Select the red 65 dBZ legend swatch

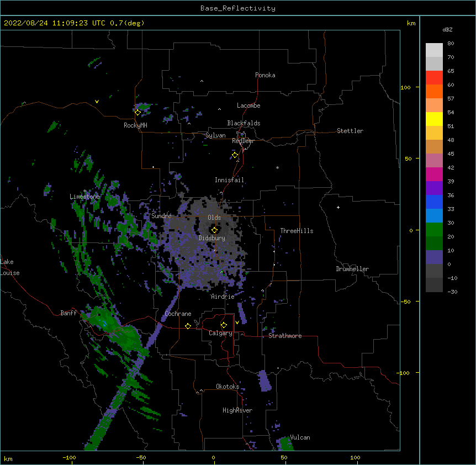tap(434, 78)
